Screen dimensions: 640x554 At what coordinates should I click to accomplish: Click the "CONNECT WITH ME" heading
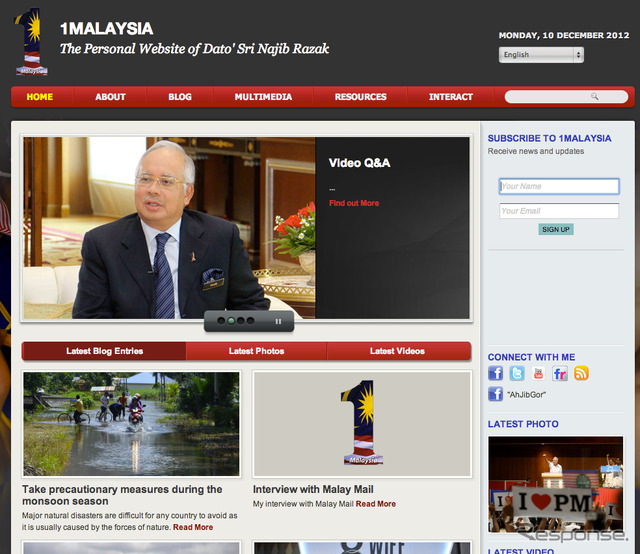531,357
